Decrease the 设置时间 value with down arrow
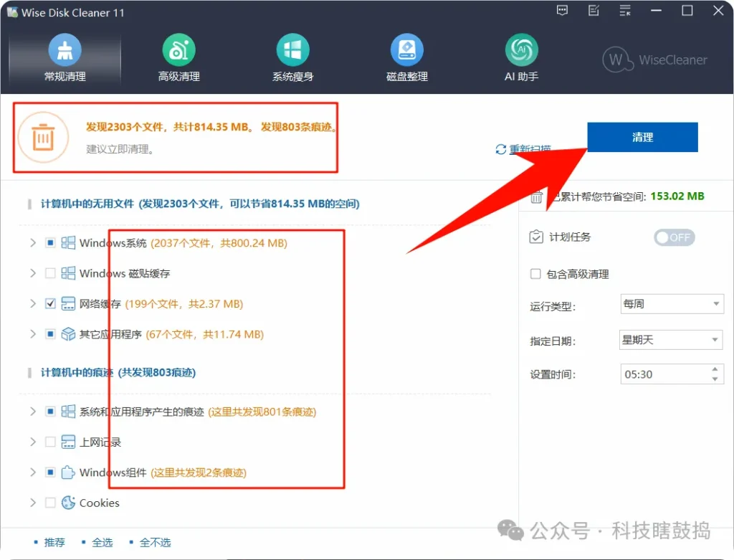734x560 pixels. click(715, 379)
